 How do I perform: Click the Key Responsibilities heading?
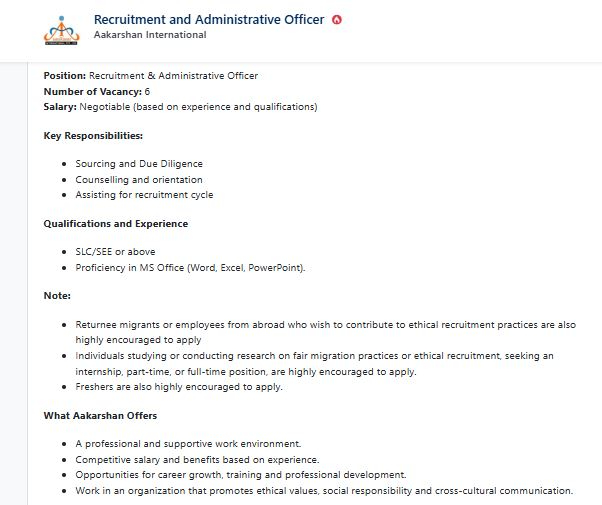click(x=93, y=135)
